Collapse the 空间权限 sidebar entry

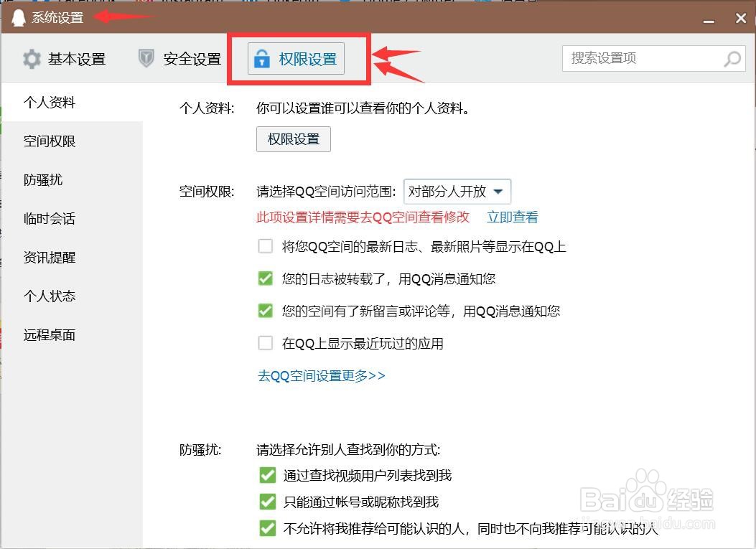click(49, 141)
